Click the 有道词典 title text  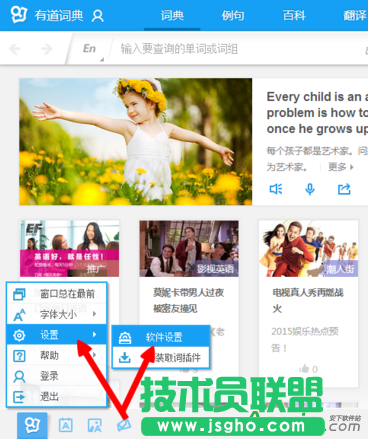59,15
